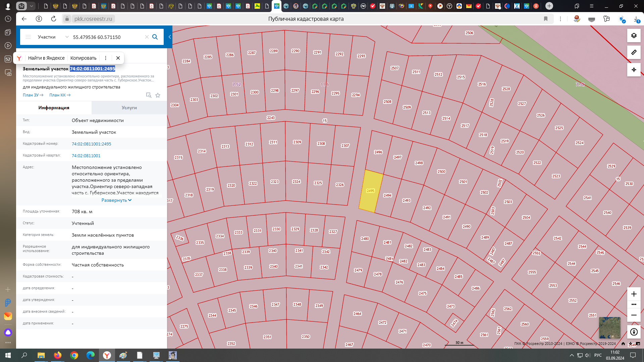Open the Участки search type dropdown
The width and height of the screenshot is (644, 362).
pos(53,37)
